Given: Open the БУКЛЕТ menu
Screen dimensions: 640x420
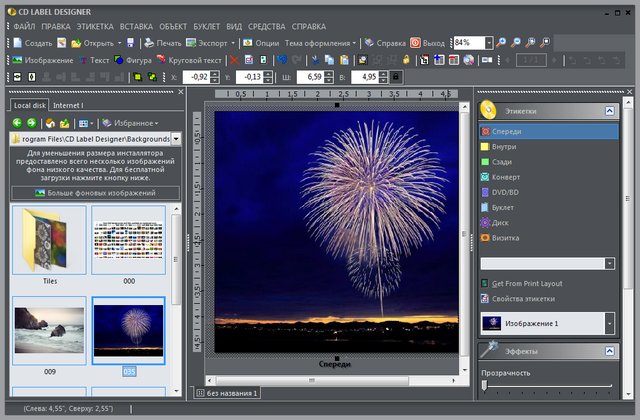Looking at the screenshot, I should pyautogui.click(x=206, y=25).
